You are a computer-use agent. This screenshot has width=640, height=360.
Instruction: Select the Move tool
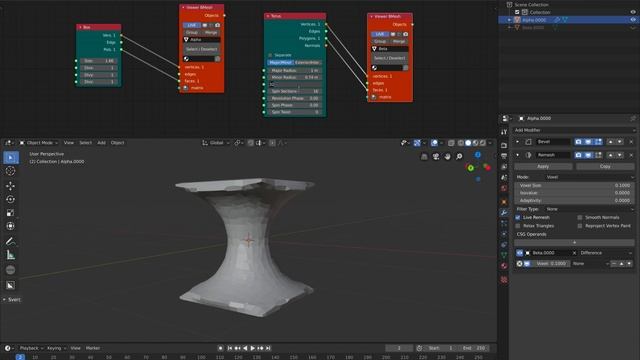(11, 186)
